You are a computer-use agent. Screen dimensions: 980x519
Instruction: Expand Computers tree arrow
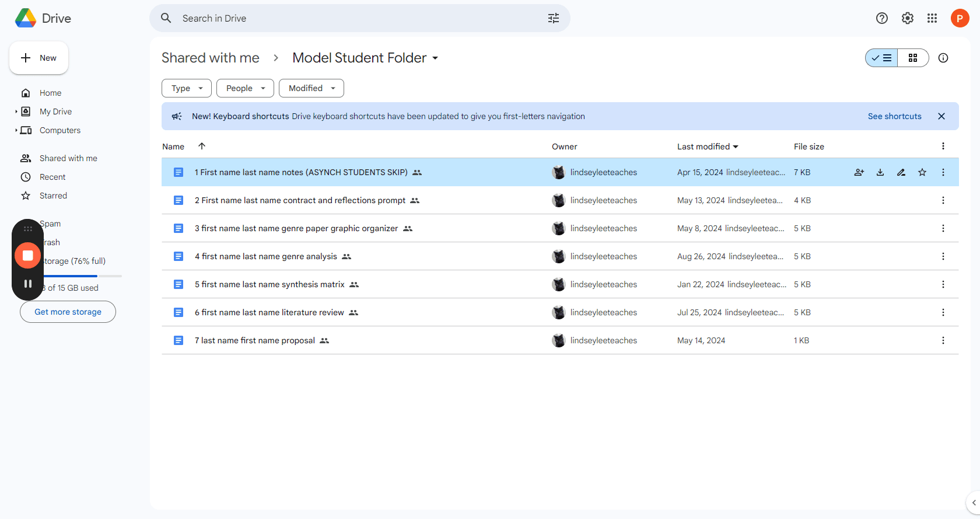pos(16,130)
